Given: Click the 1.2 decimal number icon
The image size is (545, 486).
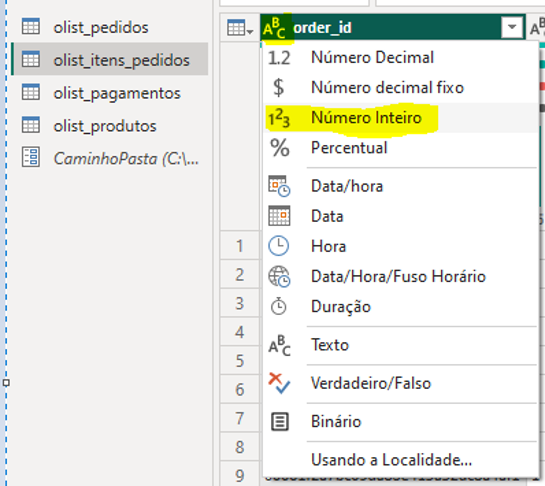Looking at the screenshot, I should tap(279, 58).
